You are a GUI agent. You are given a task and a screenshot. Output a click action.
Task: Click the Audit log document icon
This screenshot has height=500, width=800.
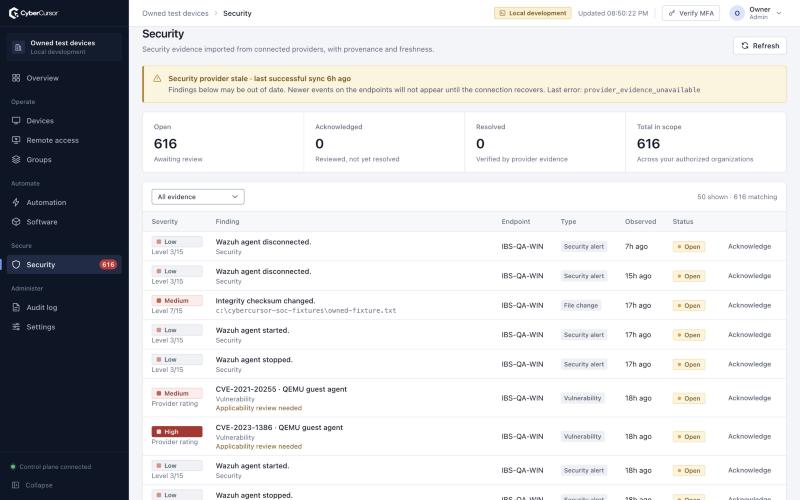click(16, 308)
